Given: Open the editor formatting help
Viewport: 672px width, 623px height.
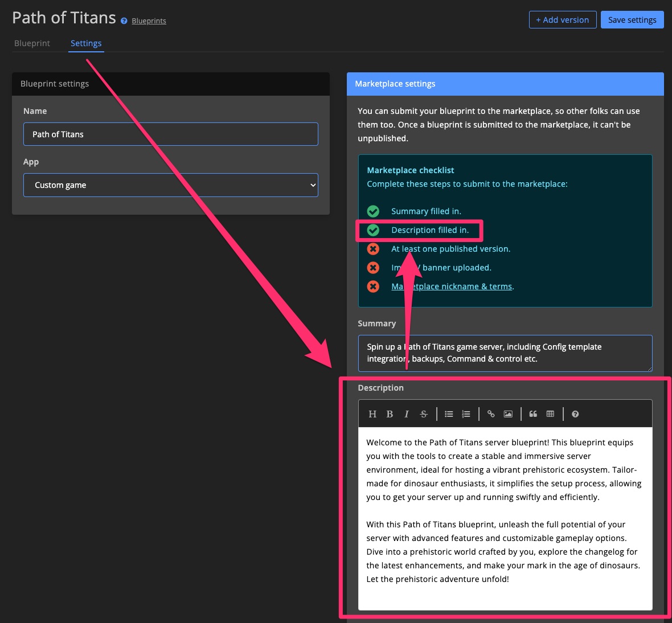Looking at the screenshot, I should coord(575,414).
